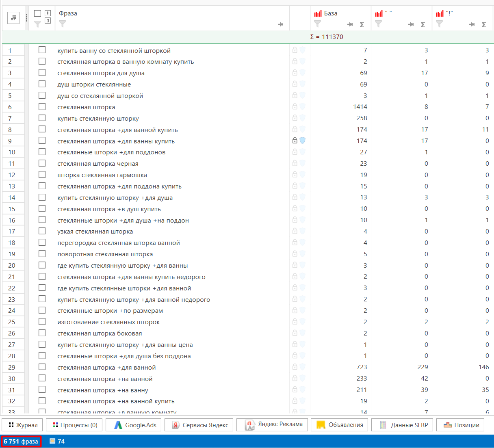Screen dimensions: 494x448
Task: Switch to the Журнал tab
Action: tap(23, 425)
